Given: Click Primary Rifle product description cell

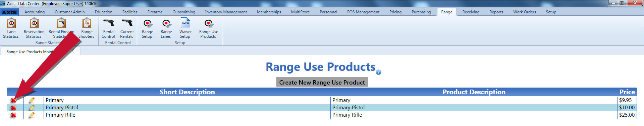Looking at the screenshot, I should [x=474, y=115].
